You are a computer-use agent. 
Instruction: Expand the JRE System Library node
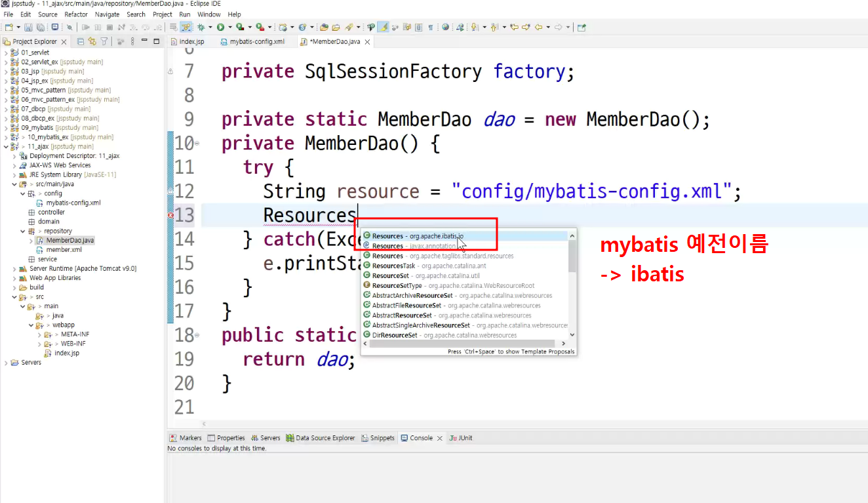point(14,175)
